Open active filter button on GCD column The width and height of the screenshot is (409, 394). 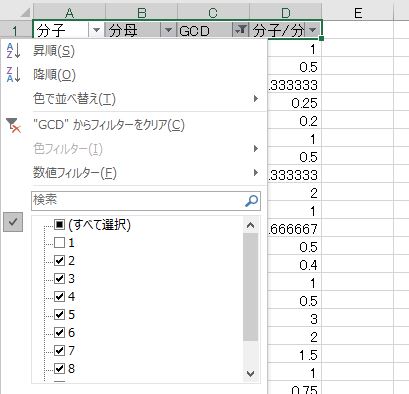pyautogui.click(x=240, y=30)
